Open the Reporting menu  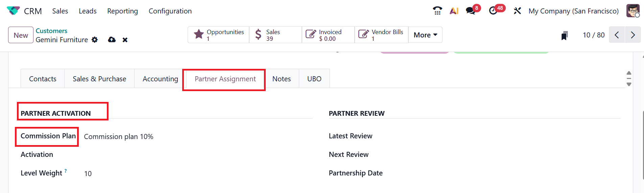pyautogui.click(x=122, y=11)
